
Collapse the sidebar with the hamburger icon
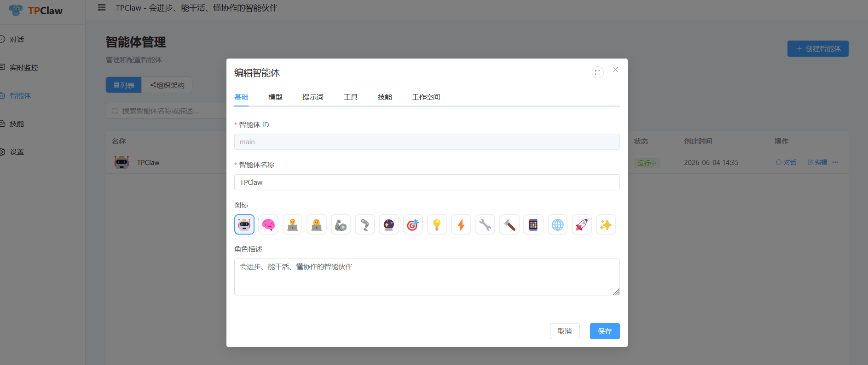point(102,8)
